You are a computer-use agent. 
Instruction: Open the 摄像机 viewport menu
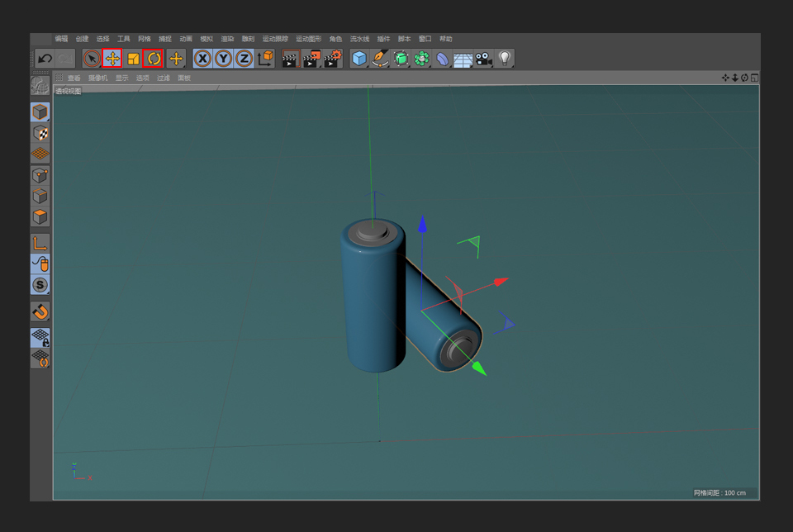(x=96, y=78)
